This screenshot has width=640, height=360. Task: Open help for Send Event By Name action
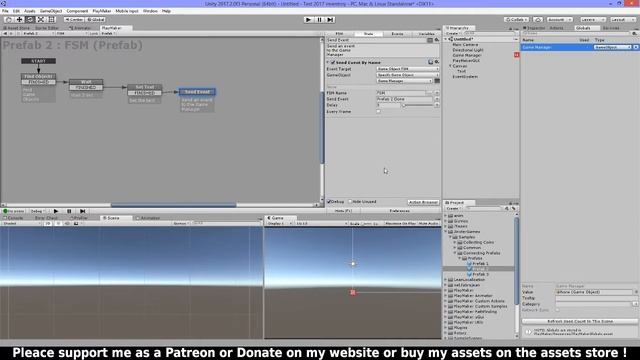[x=430, y=62]
